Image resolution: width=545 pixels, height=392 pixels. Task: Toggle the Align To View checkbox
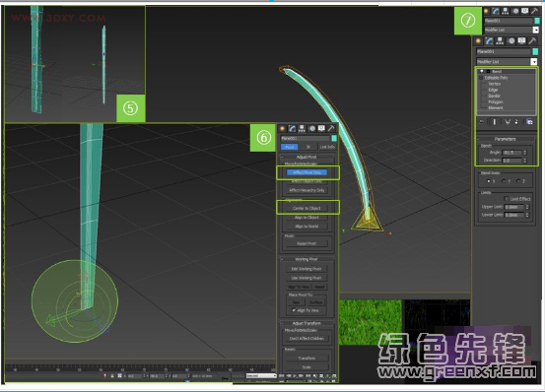pos(294,310)
